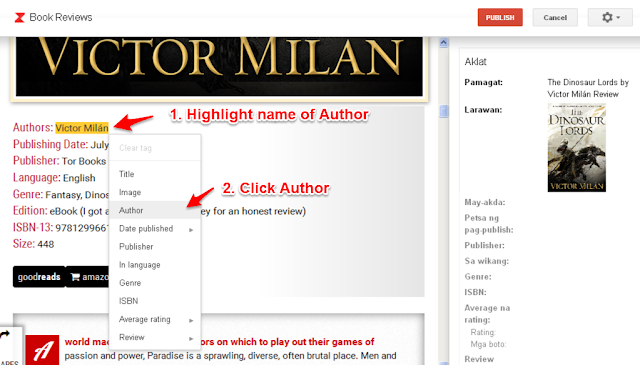Screen dimensions: 640x365
Task: Open the gear settings dropdown
Action: (610, 18)
